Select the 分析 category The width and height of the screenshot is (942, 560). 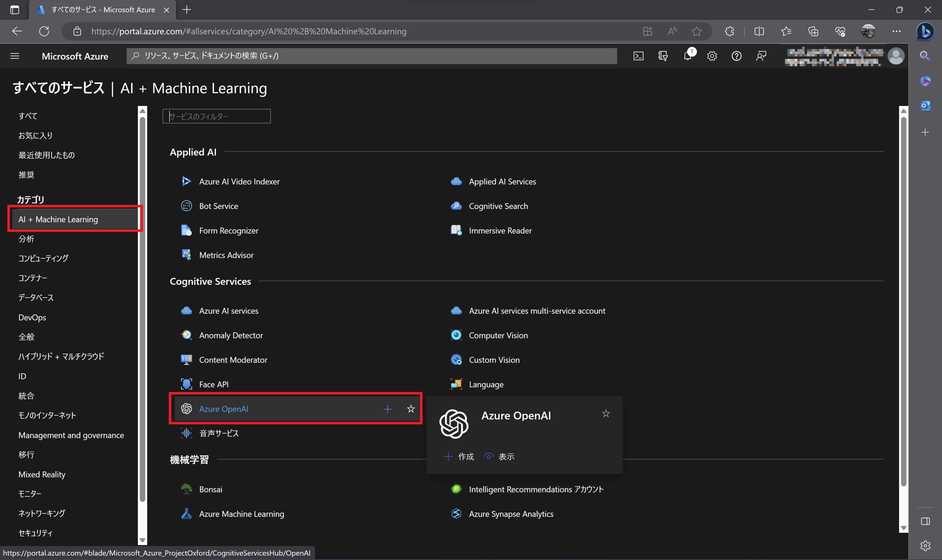click(x=26, y=239)
